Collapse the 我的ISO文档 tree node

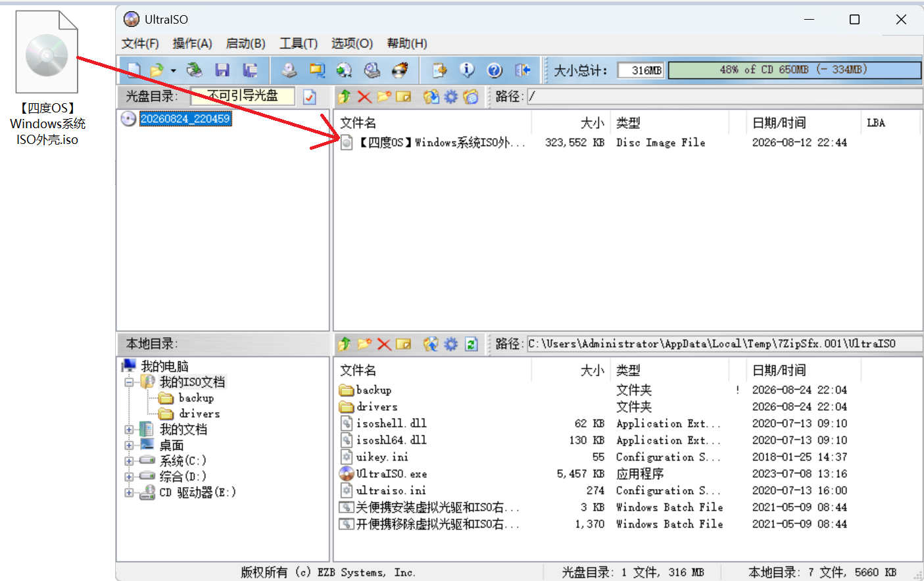(129, 383)
